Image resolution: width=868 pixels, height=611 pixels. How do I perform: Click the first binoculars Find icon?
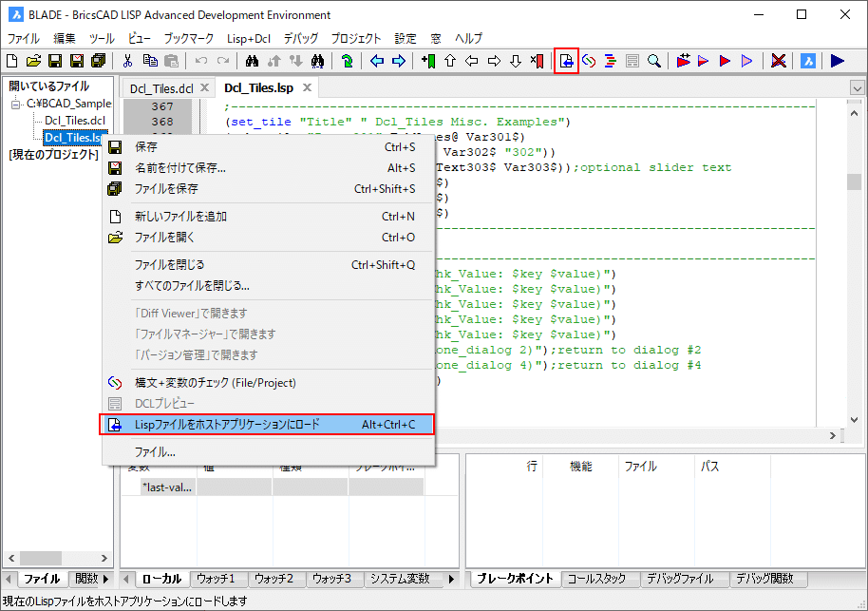[252, 61]
